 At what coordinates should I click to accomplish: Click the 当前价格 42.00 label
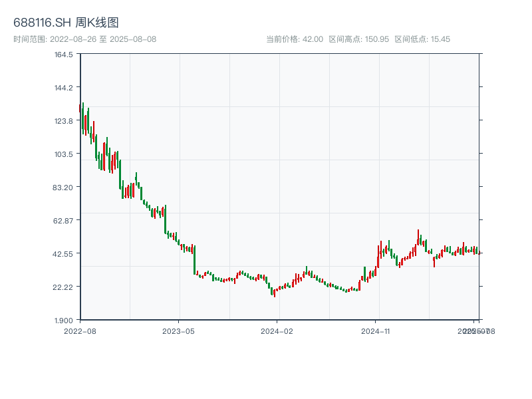[295, 39]
